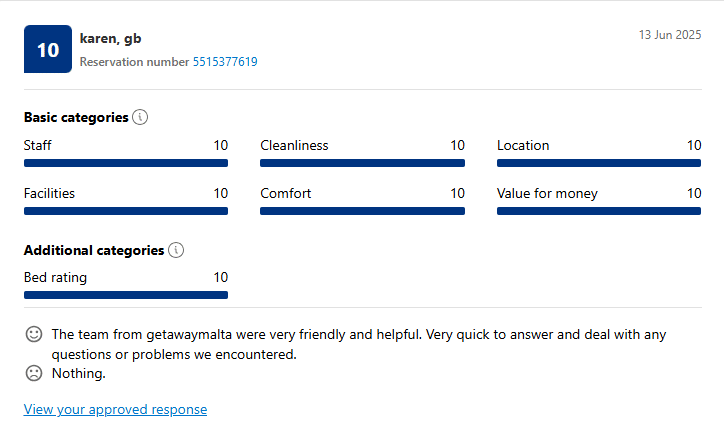Viewport: 724px width, 439px height.
Task: Click the Value for money rating bar
Action: 599,211
